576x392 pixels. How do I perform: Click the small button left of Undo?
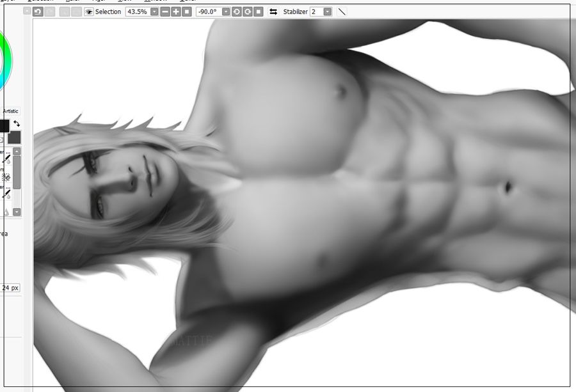(26, 11)
